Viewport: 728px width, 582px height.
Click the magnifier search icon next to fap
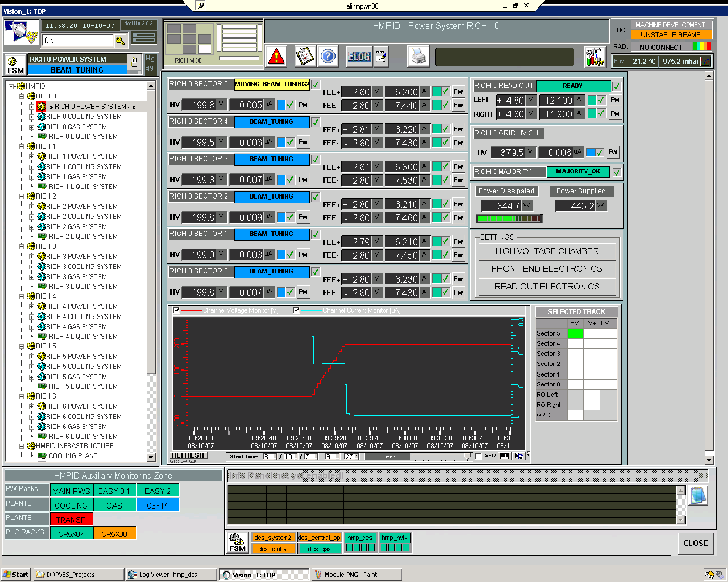coord(120,41)
